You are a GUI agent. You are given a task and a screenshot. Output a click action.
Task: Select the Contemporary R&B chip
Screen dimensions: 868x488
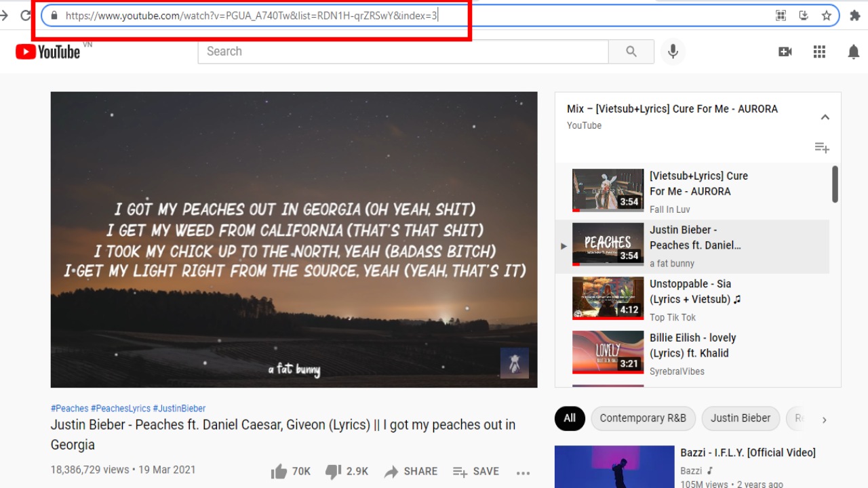point(643,418)
